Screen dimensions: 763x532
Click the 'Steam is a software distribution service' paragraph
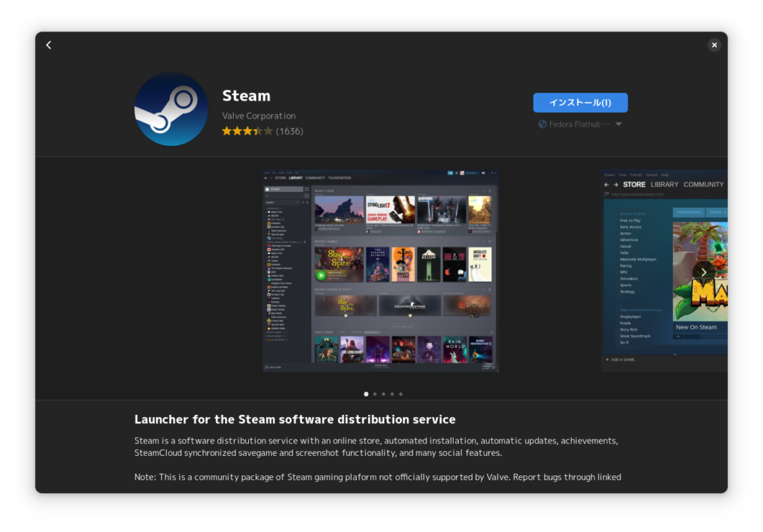[x=376, y=447]
